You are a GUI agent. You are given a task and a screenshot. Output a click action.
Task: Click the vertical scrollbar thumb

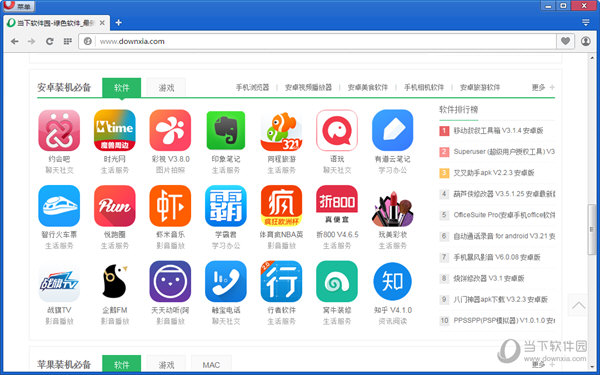(592, 230)
